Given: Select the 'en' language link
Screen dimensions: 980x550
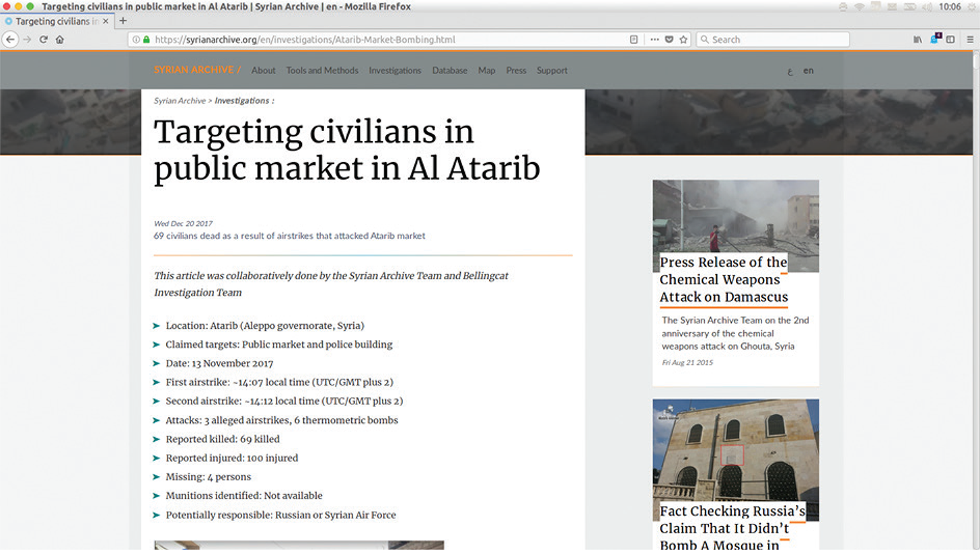Looking at the screenshot, I should pos(808,70).
